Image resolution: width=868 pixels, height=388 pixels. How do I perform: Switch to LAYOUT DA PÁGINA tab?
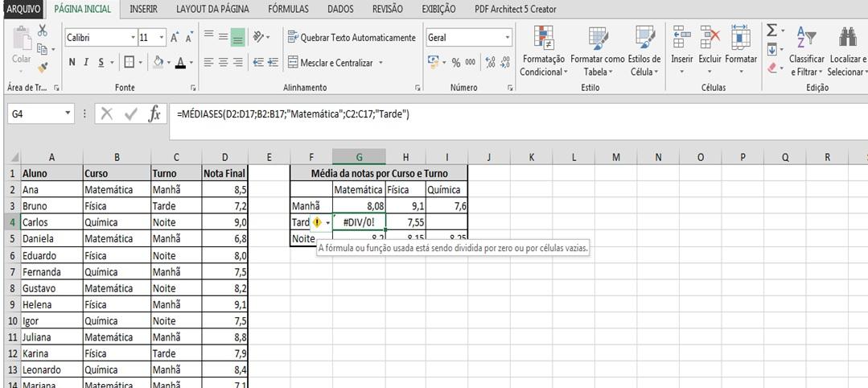212,9
